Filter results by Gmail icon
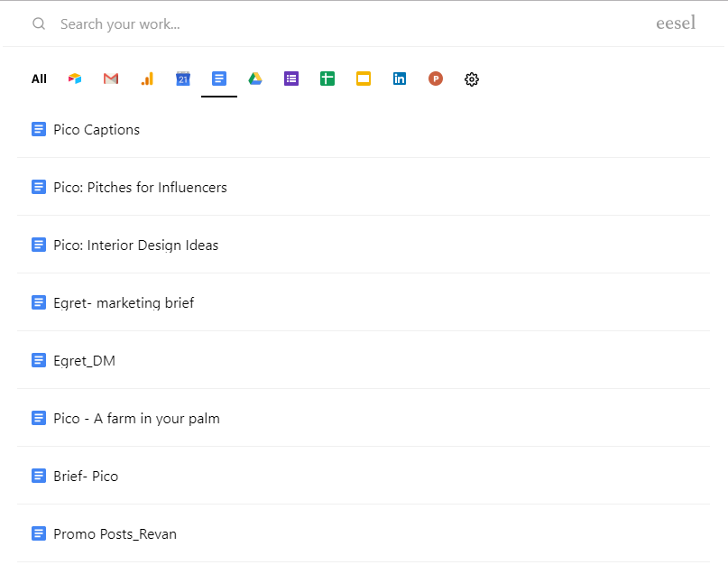This screenshot has width=728, height=565. coord(111,79)
